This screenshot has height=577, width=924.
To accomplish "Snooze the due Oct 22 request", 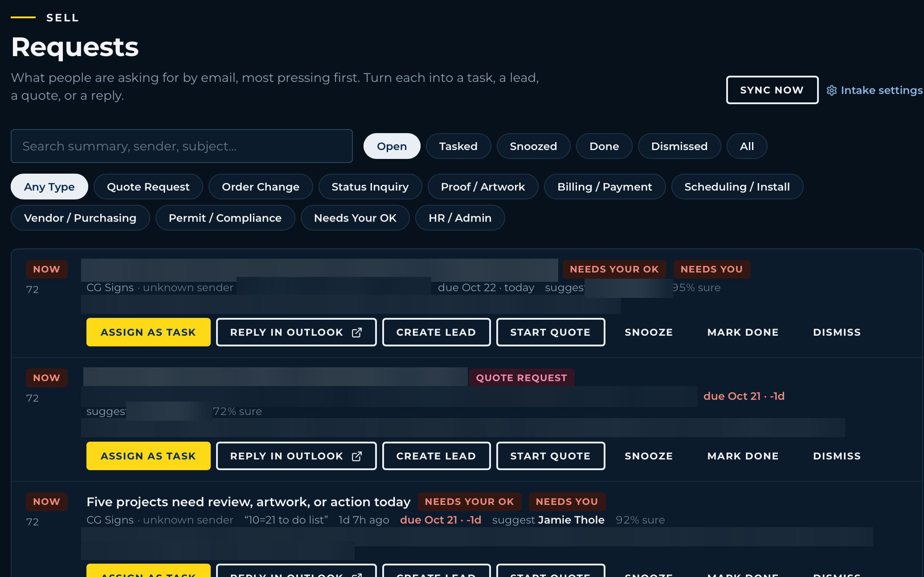I will (649, 332).
